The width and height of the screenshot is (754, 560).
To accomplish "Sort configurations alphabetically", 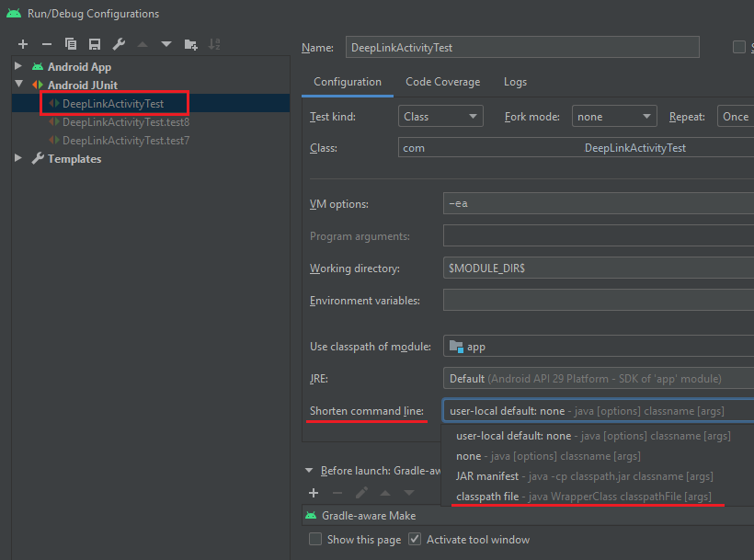I will point(214,43).
